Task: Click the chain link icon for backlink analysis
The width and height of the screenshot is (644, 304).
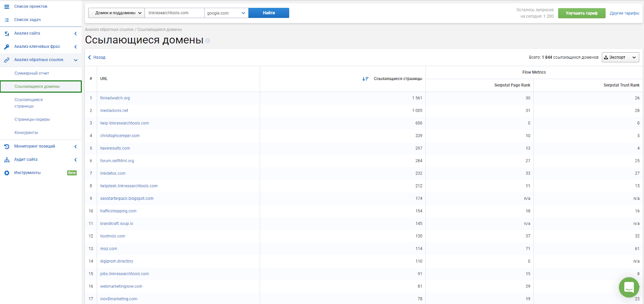Action: click(6, 60)
